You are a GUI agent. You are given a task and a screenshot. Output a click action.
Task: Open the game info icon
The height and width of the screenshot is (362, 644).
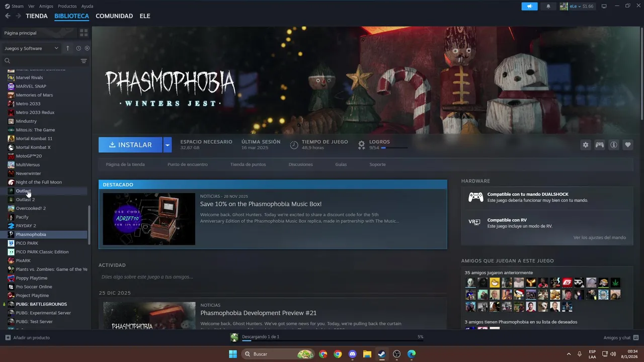pos(614,145)
